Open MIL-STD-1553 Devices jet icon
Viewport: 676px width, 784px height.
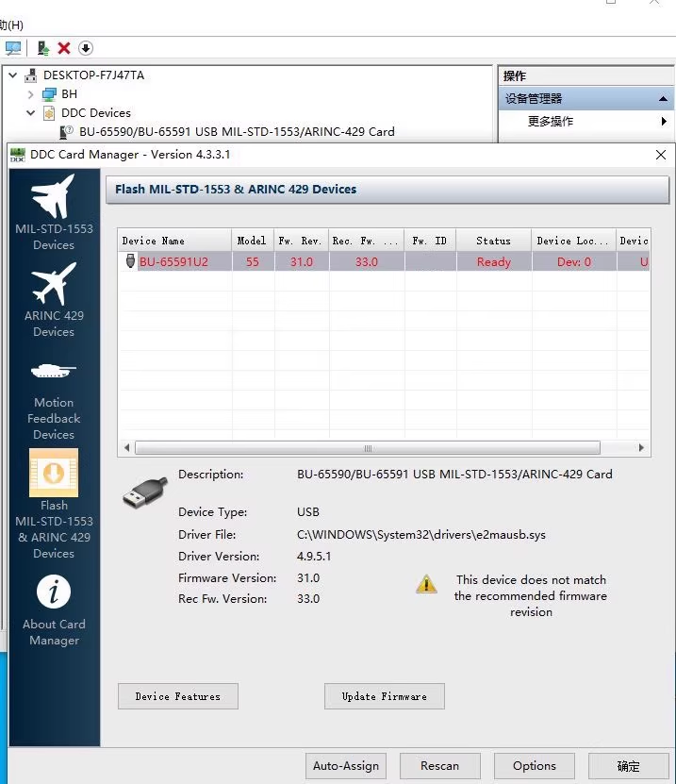(x=54, y=196)
